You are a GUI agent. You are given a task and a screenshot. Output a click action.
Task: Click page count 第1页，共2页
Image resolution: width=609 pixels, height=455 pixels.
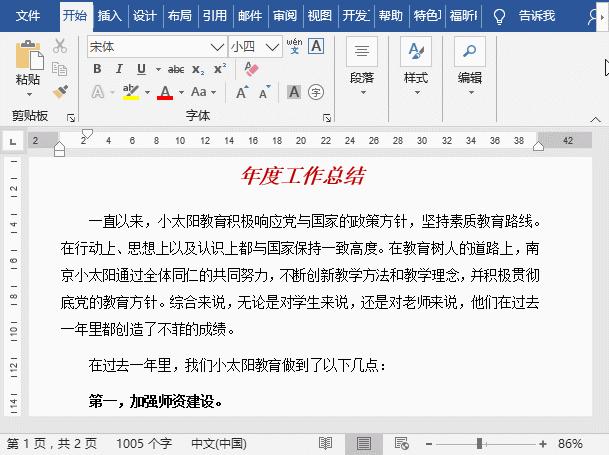(52, 444)
